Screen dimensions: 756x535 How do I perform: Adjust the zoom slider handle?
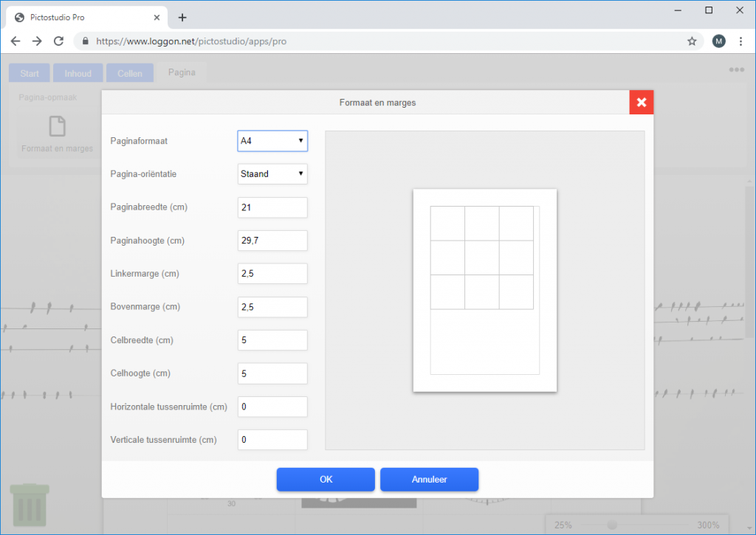[612, 525]
